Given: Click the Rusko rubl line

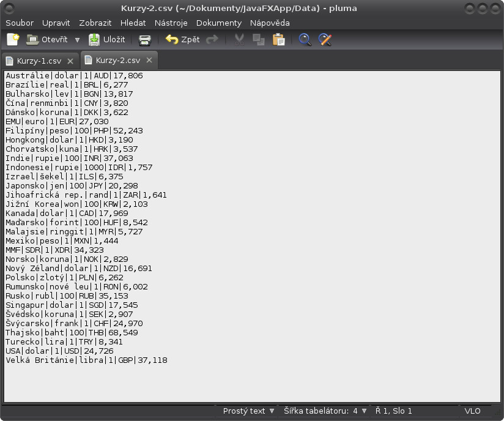Looking at the screenshot, I should point(67,296).
